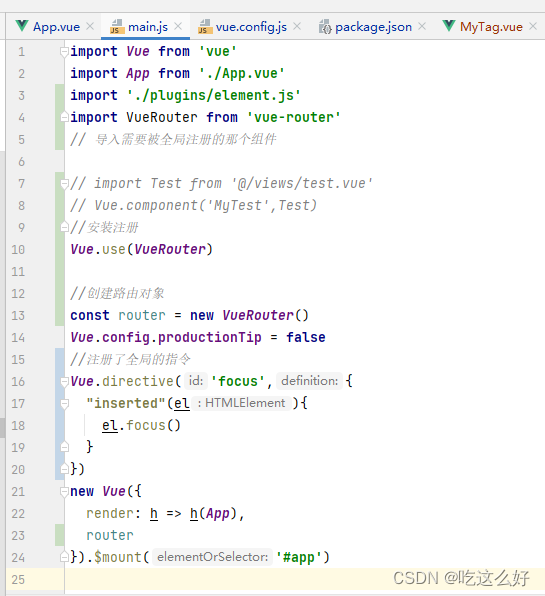Click the 'vue' string on line 1

pyautogui.click(x=218, y=51)
